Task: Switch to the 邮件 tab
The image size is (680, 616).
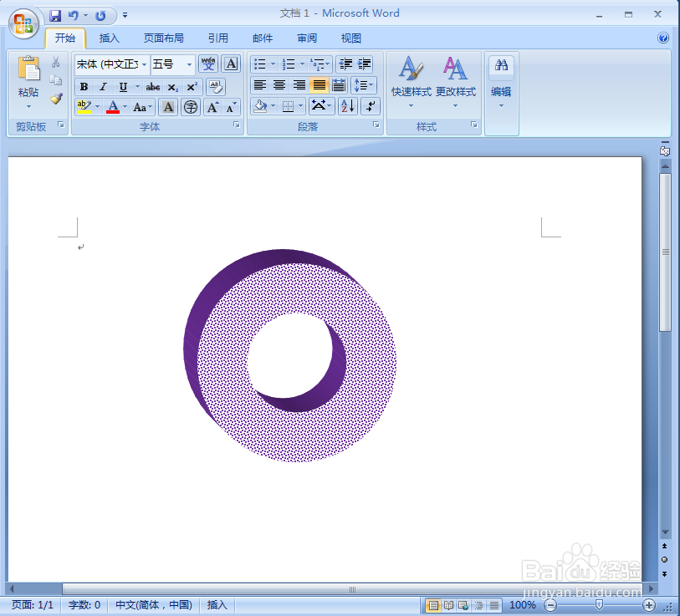Action: (x=263, y=38)
